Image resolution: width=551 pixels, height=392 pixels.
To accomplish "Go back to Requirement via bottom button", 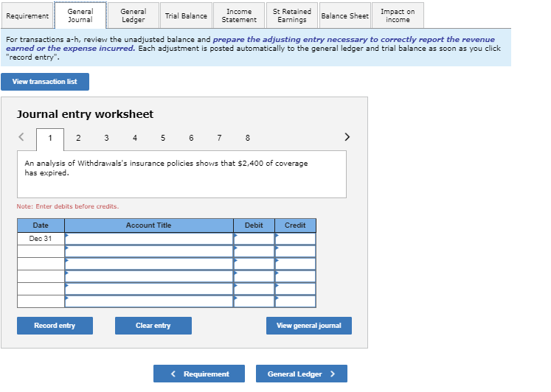I will pyautogui.click(x=199, y=374).
